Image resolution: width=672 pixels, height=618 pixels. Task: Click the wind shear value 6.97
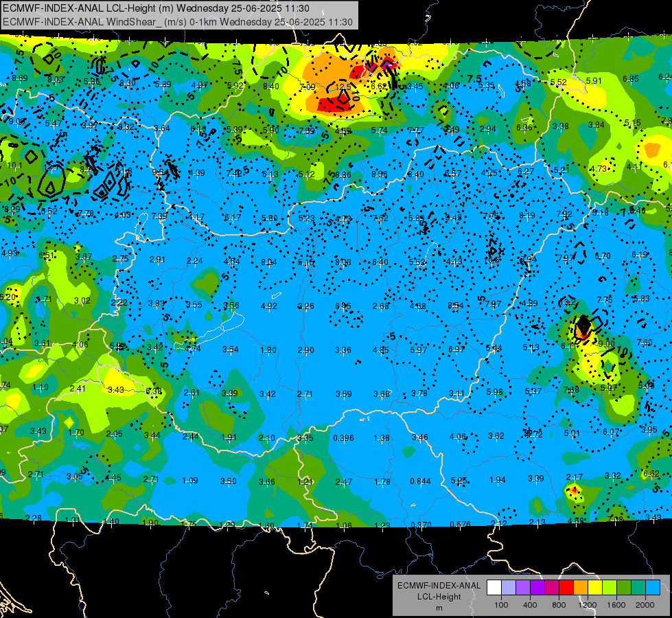click(456, 349)
